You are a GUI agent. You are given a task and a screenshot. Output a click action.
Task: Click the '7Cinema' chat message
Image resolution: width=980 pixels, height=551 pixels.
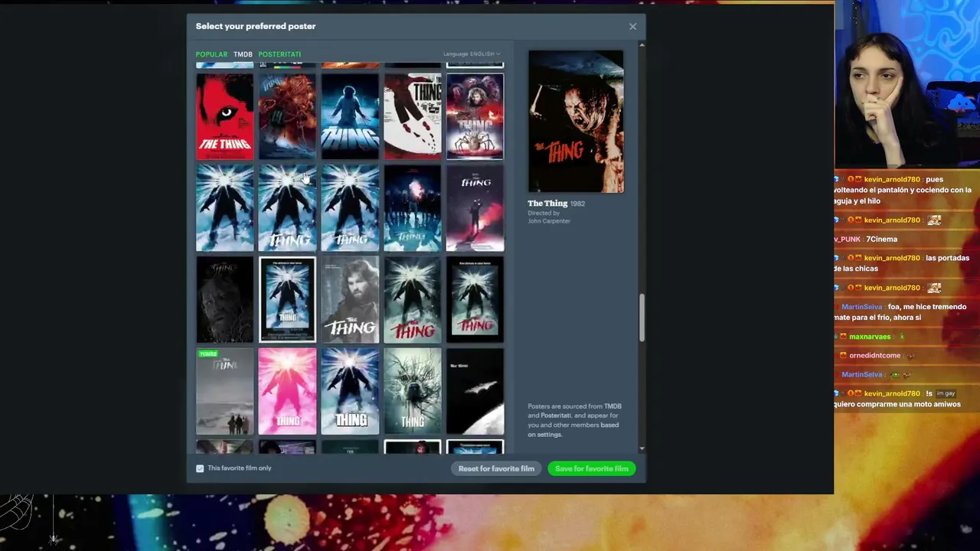click(x=881, y=240)
